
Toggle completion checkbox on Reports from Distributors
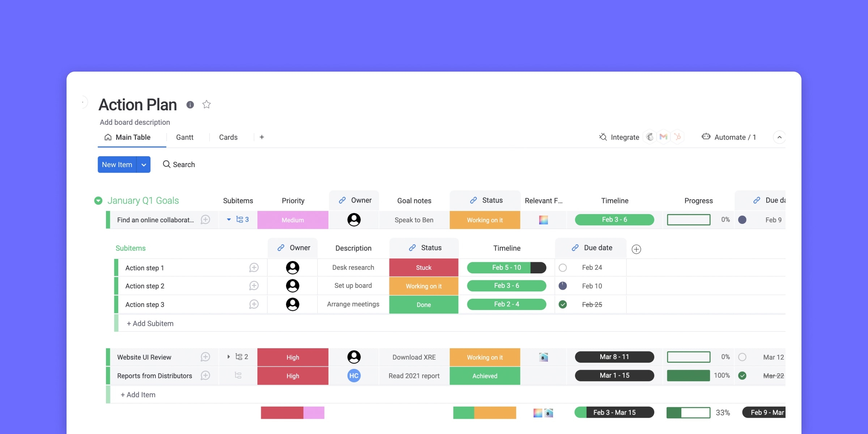pyautogui.click(x=742, y=375)
